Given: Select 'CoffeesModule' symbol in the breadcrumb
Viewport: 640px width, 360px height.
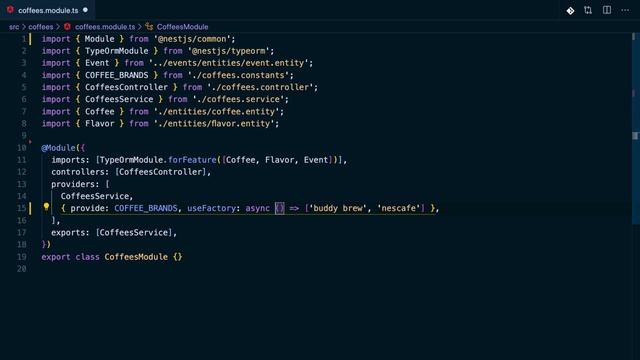Looking at the screenshot, I should [182, 27].
